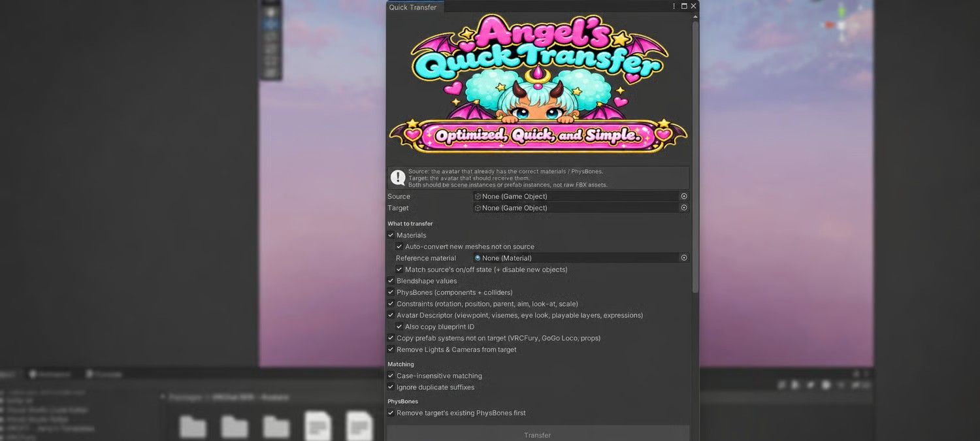
Task: Maximize the Quick Transfer window
Action: click(684, 6)
